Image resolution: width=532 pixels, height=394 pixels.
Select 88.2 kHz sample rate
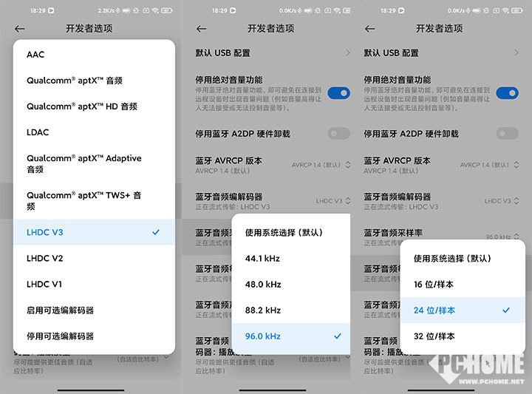coord(291,310)
